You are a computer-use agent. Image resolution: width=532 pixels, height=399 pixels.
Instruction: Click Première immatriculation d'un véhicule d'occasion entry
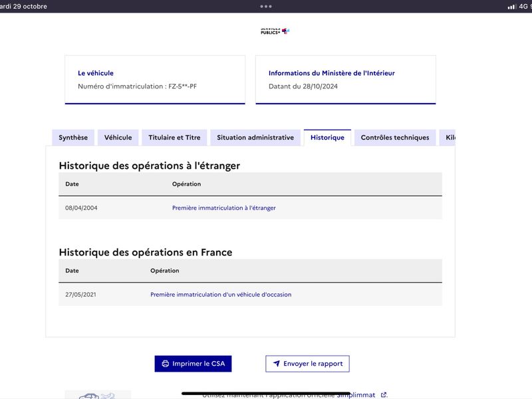point(221,295)
